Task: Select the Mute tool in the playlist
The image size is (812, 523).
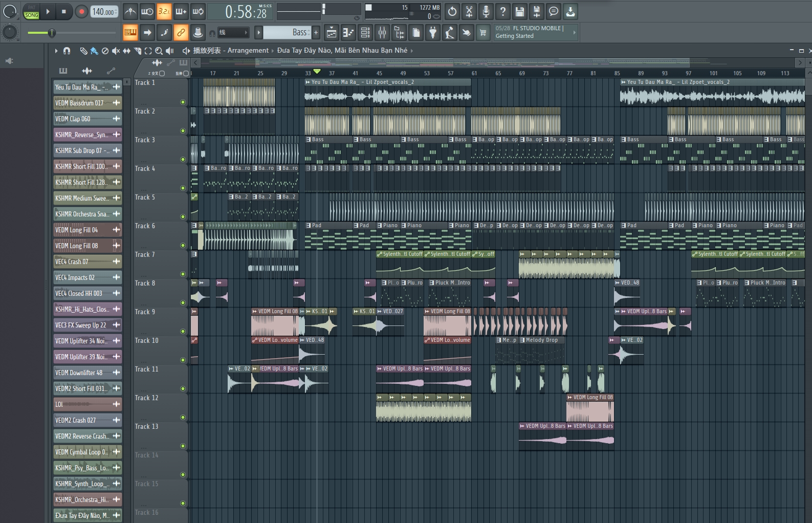Action: tap(116, 51)
